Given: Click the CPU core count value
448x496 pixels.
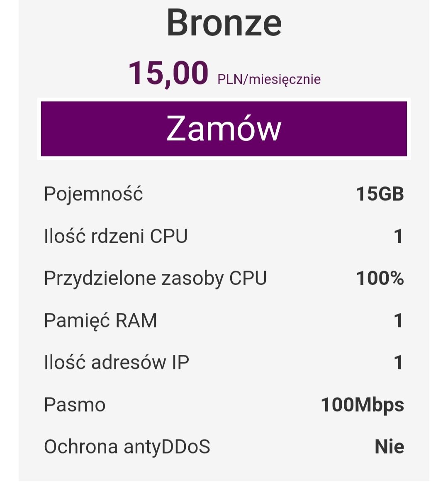Looking at the screenshot, I should [x=398, y=236].
